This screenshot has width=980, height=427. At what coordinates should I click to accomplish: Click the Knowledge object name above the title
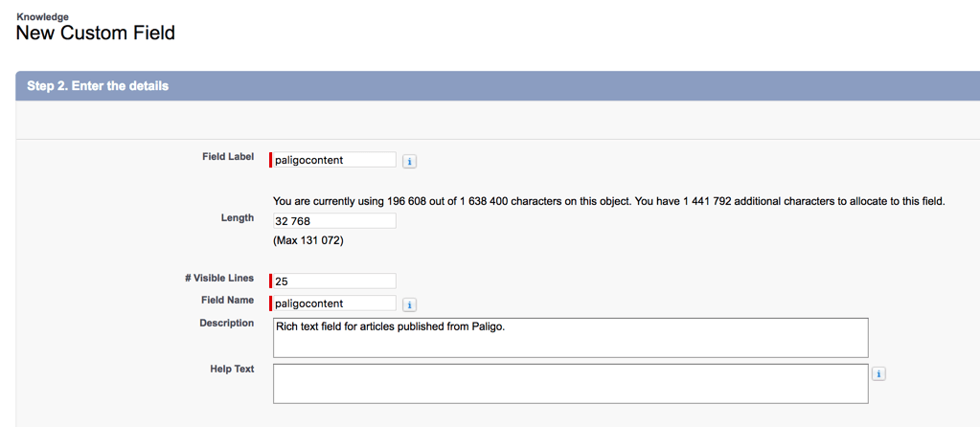[42, 16]
